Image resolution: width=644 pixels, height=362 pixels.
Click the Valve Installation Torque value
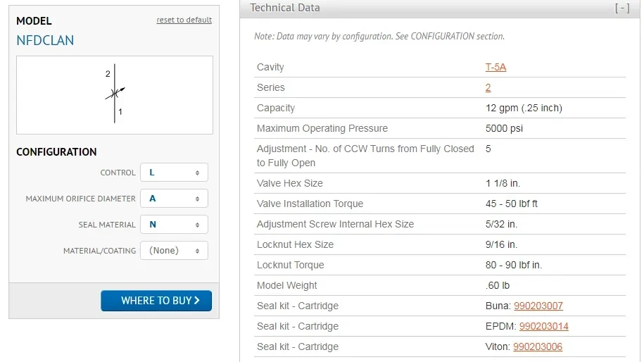(513, 204)
